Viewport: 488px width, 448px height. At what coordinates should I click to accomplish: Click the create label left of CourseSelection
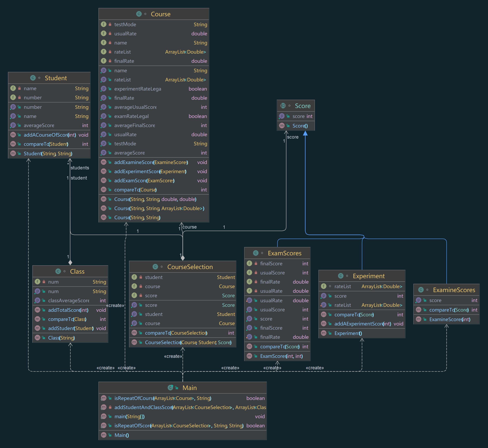pyautogui.click(x=115, y=305)
